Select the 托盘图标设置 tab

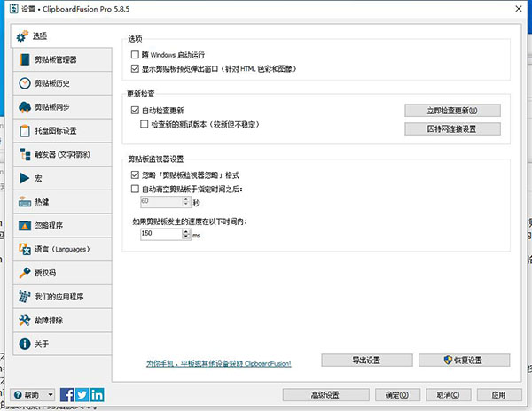(x=62, y=131)
